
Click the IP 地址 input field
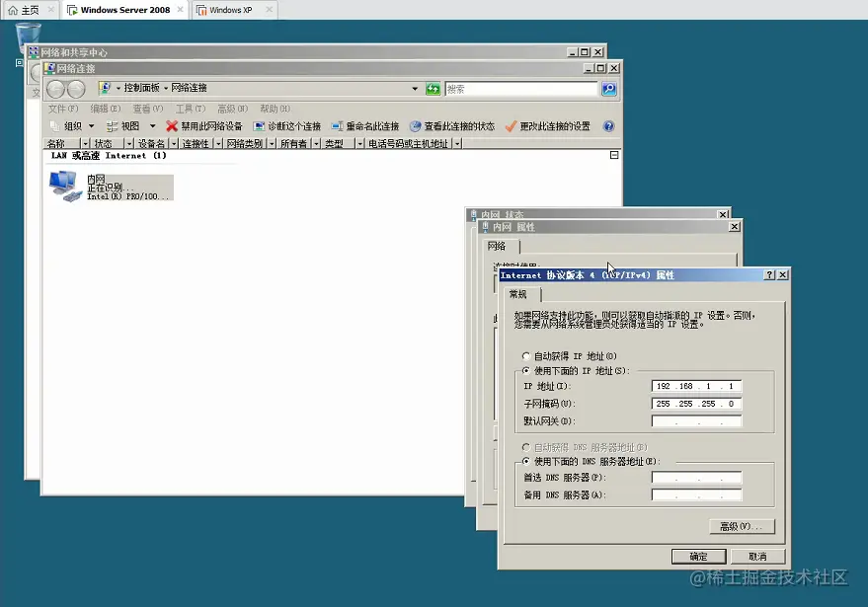(696, 386)
